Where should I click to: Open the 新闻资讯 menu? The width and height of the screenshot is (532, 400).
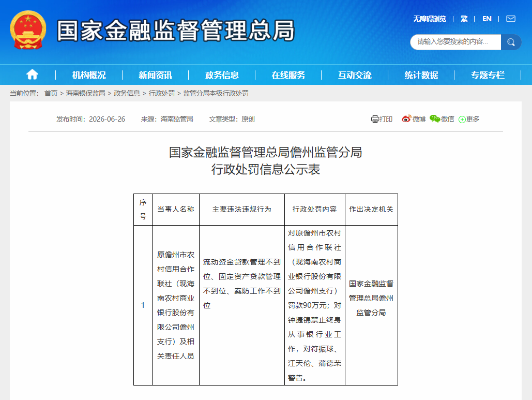pos(156,75)
